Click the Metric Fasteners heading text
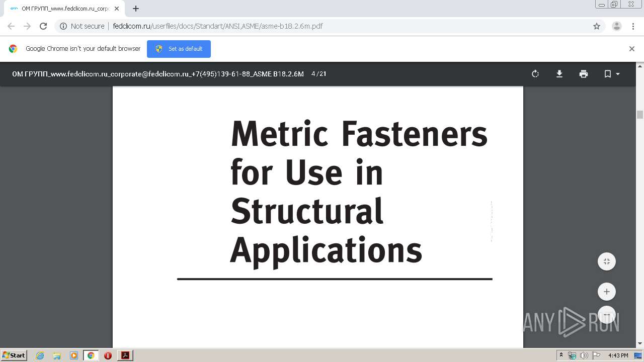The width and height of the screenshot is (644, 362). pos(359,133)
